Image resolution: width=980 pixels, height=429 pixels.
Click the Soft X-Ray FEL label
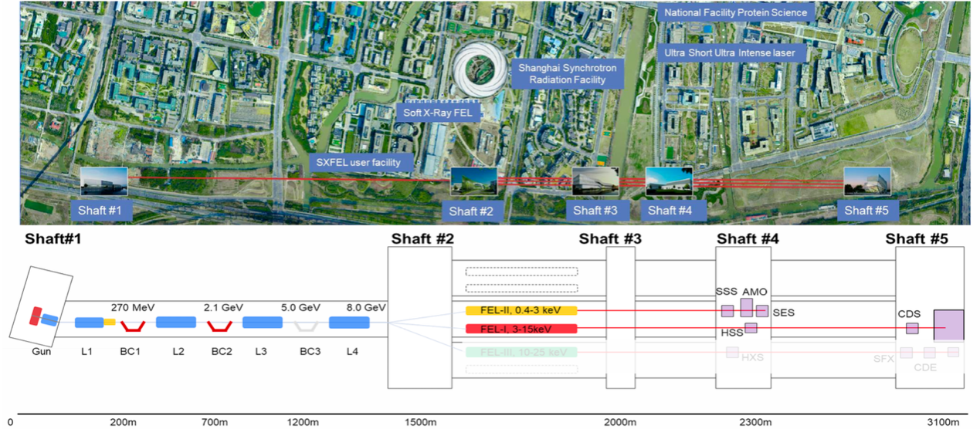(x=438, y=112)
